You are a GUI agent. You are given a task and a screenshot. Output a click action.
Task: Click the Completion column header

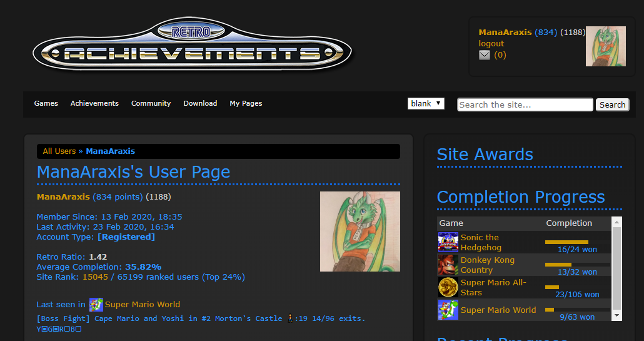click(569, 223)
